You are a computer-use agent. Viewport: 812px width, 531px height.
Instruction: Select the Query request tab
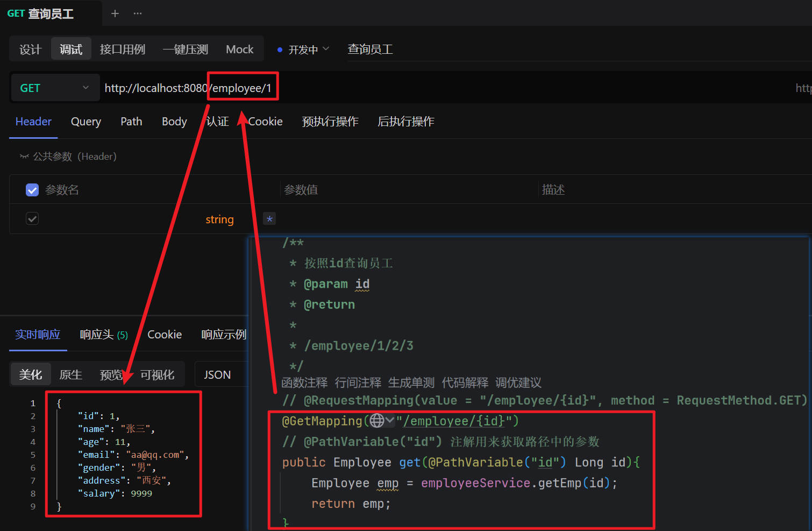click(86, 122)
